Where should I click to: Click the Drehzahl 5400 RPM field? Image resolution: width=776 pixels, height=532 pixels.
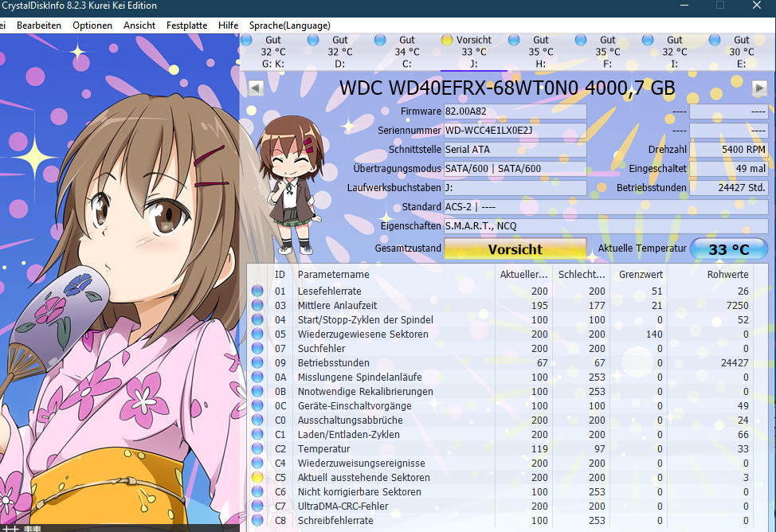729,150
